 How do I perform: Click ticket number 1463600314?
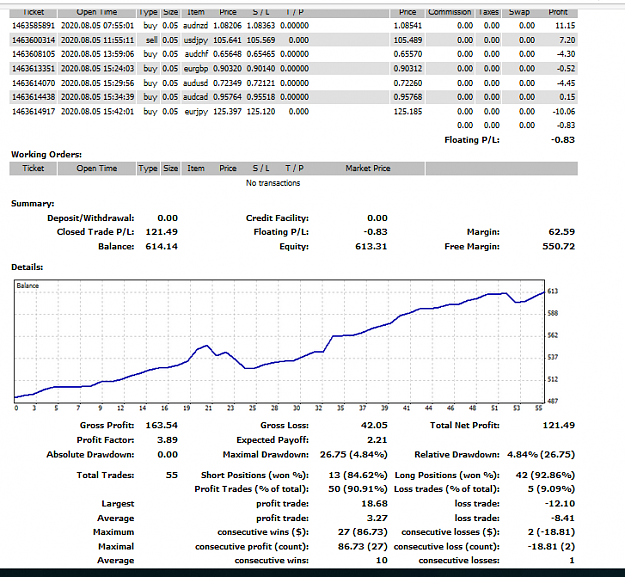tap(33, 40)
